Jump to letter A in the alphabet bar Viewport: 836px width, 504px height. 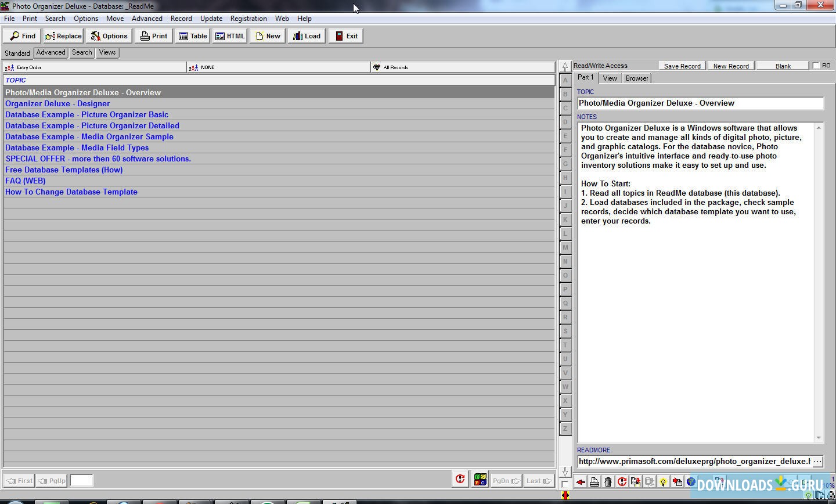click(x=565, y=80)
